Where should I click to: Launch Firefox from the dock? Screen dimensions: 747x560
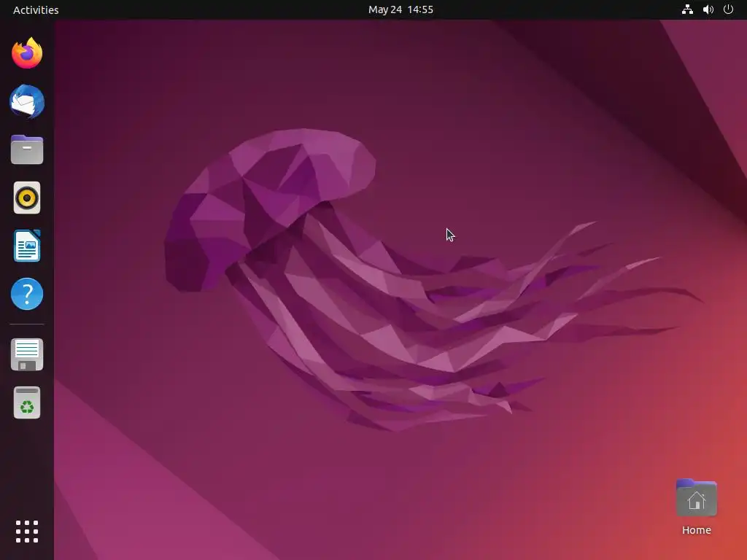tap(27, 53)
